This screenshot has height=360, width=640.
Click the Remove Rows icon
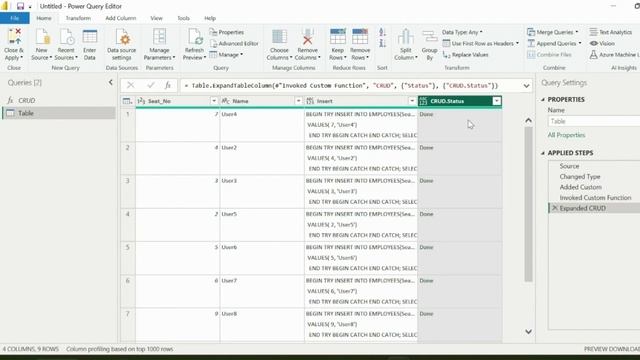click(x=360, y=37)
